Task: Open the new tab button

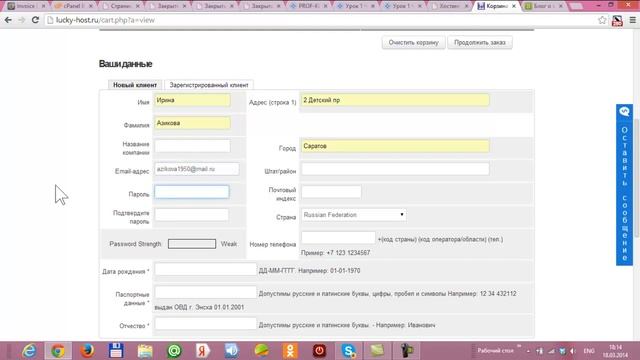Action: pos(576,6)
